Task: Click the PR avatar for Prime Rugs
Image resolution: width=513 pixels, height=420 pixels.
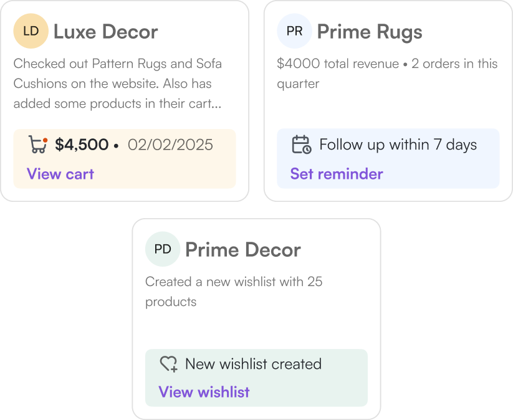Action: pyautogui.click(x=294, y=31)
